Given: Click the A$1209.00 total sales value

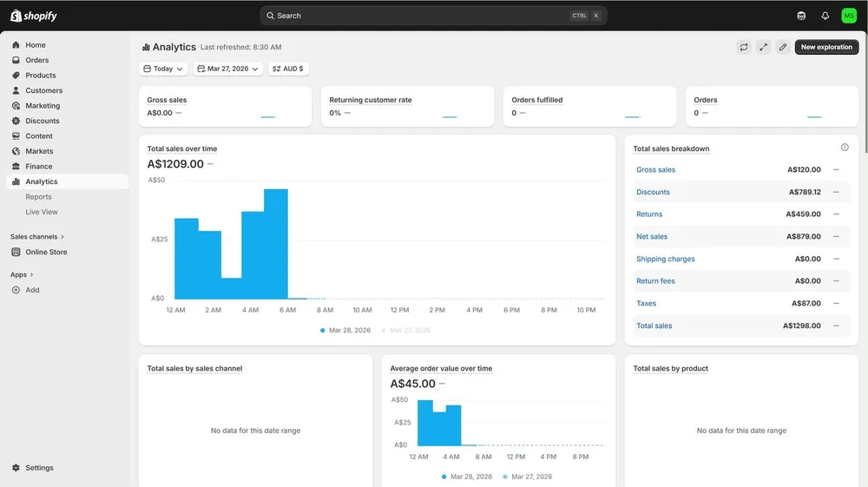Looking at the screenshot, I should (x=175, y=164).
